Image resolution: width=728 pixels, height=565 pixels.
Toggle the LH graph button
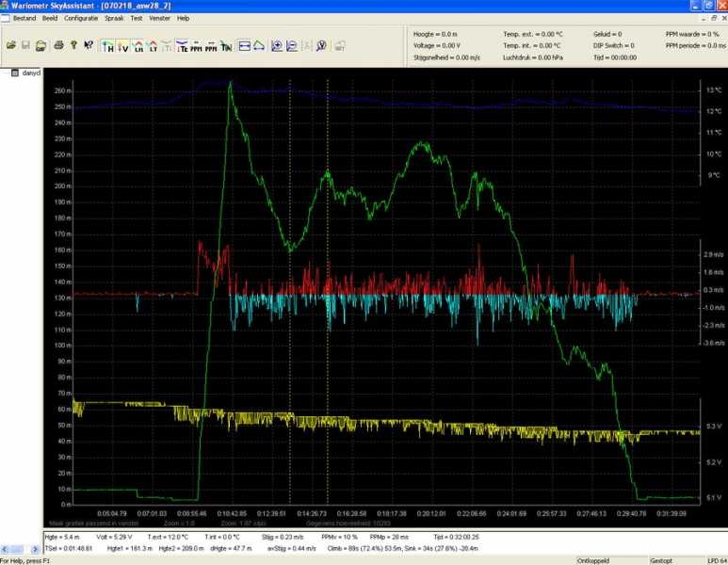tap(138, 46)
